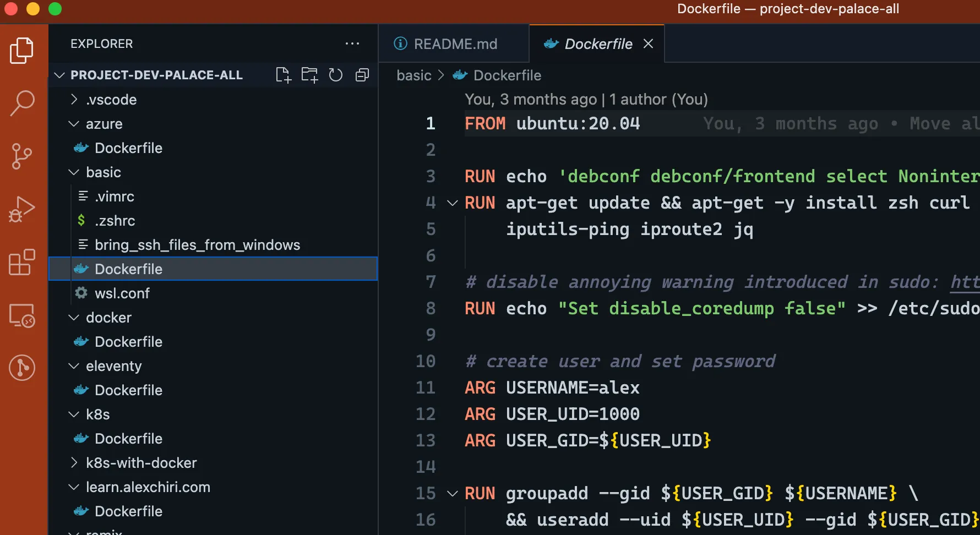Fold the RUN groupadd block at line 15
Viewport: 980px width, 535px height.
pos(453,494)
